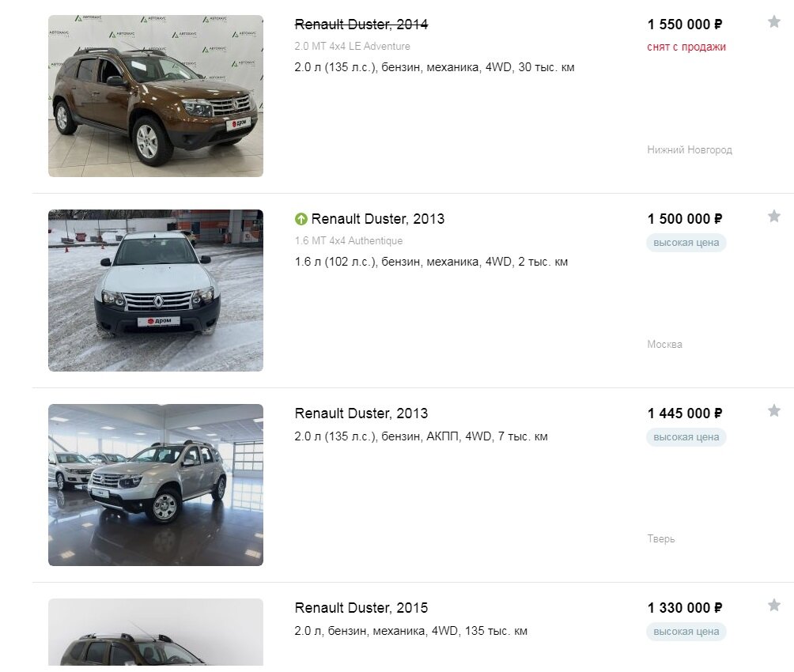Click the green up-arrow promoted icon
The height and width of the screenshot is (672, 794).
[301, 219]
